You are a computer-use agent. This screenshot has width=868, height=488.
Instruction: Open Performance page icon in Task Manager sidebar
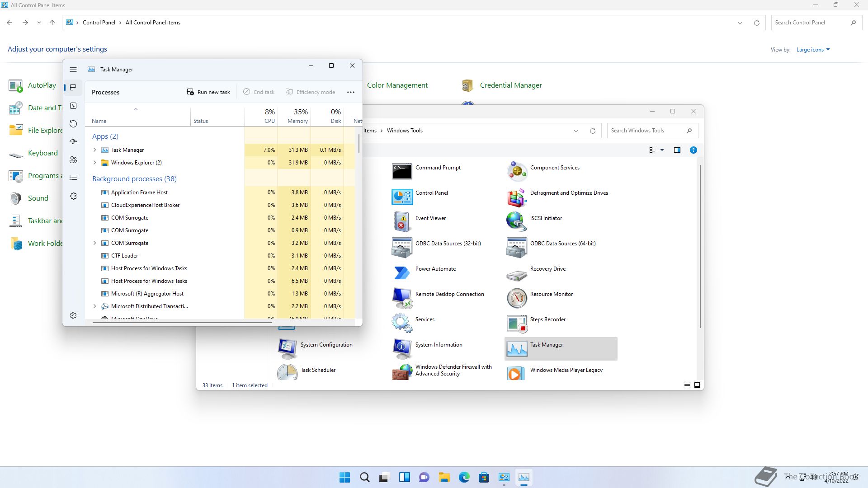(73, 106)
